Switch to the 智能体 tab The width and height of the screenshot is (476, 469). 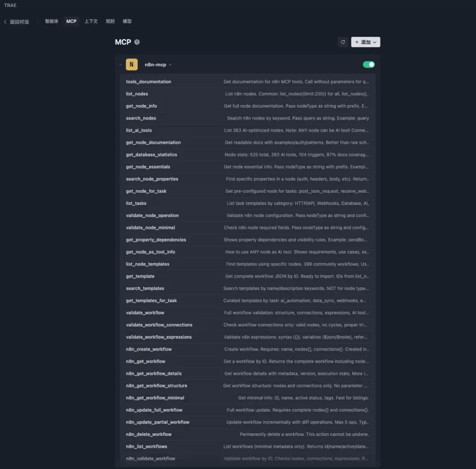pyautogui.click(x=52, y=21)
